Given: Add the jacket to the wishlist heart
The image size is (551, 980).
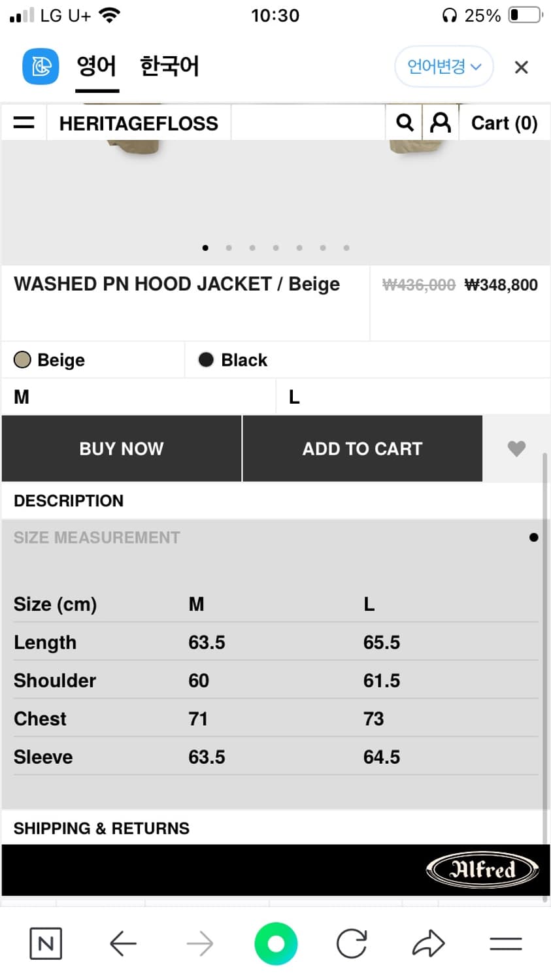Looking at the screenshot, I should pyautogui.click(x=516, y=449).
